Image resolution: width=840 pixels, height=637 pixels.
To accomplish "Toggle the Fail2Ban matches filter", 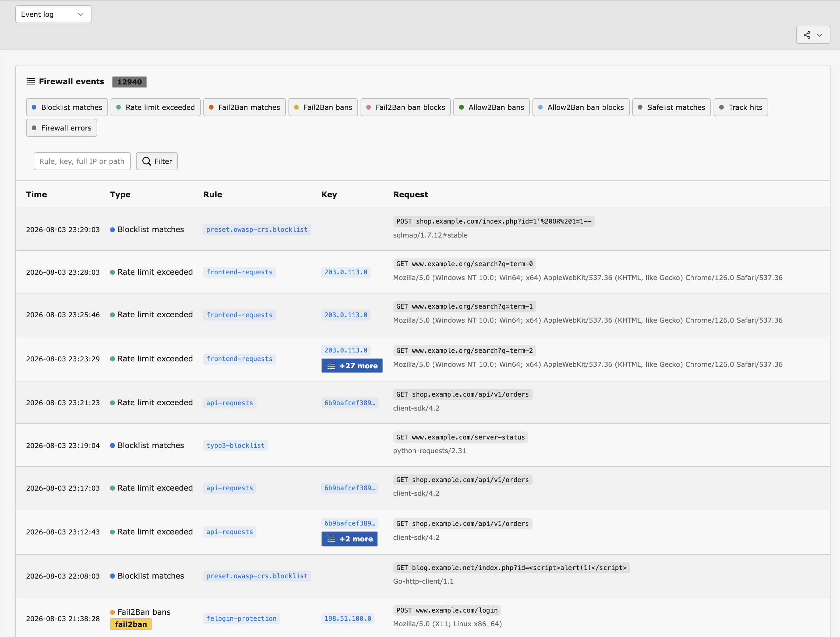I will click(x=245, y=107).
